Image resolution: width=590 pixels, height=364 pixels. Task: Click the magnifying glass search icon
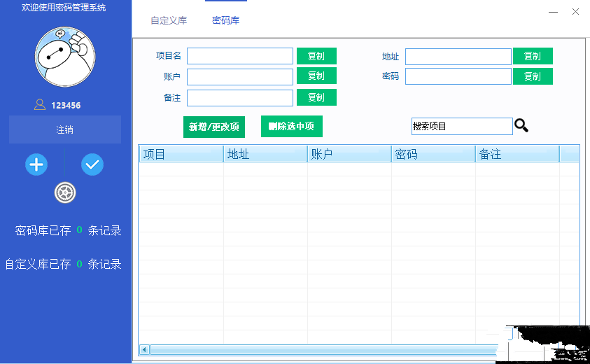tap(521, 125)
